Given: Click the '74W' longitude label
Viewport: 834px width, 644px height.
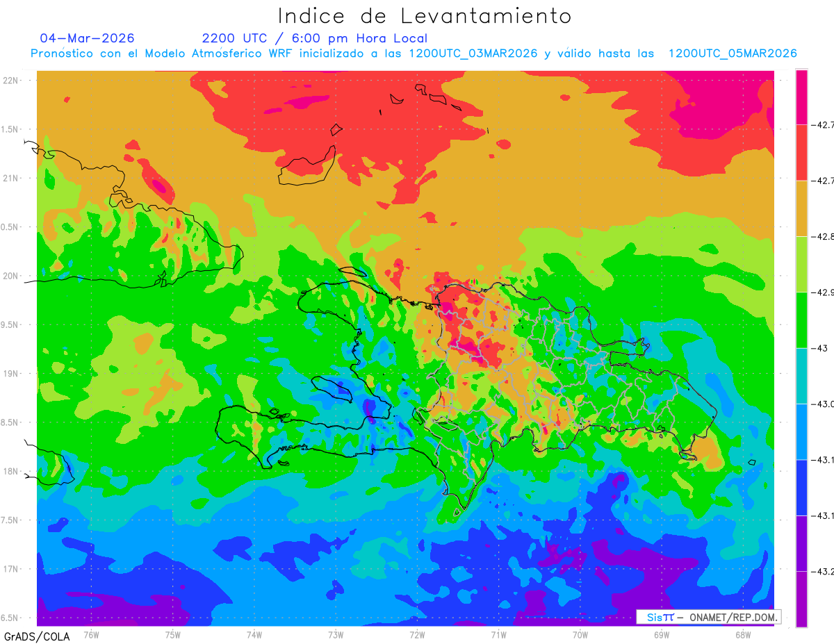Looking at the screenshot, I should coord(254,634).
